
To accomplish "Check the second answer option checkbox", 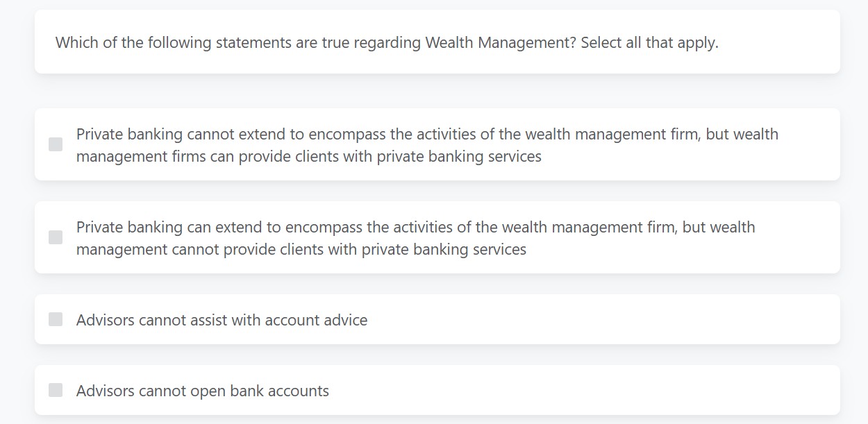I will (x=56, y=237).
